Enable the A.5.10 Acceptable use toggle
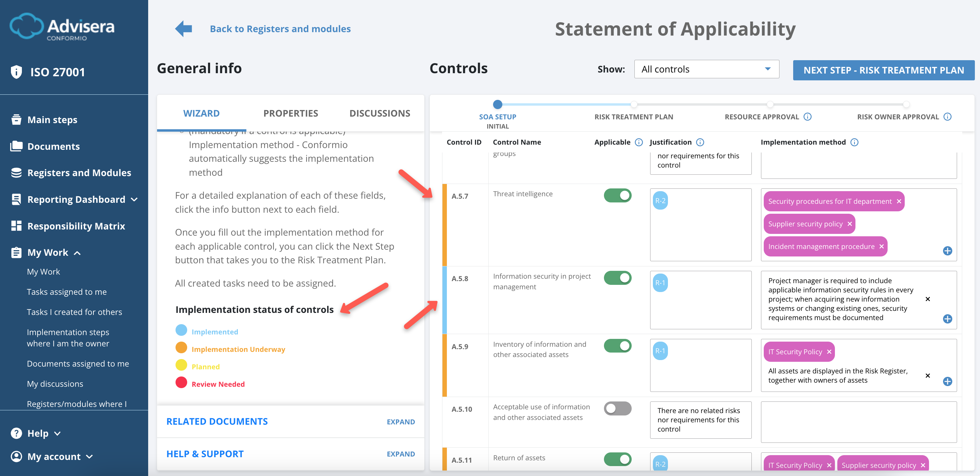 pyautogui.click(x=617, y=408)
